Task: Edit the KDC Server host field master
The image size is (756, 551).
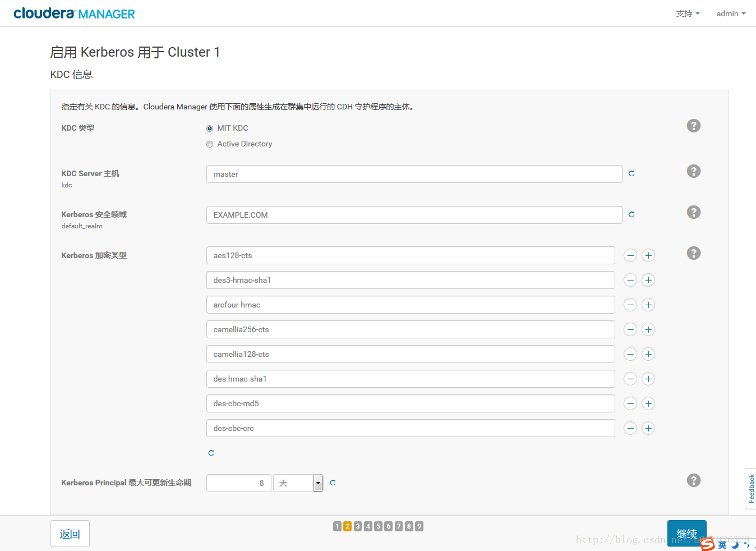Action: (414, 174)
